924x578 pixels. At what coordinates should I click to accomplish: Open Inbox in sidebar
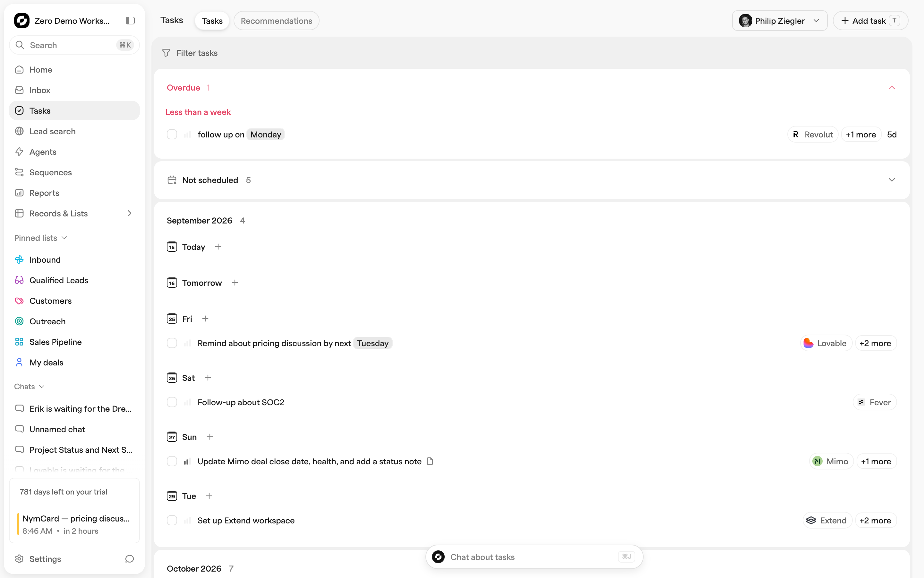point(74,90)
